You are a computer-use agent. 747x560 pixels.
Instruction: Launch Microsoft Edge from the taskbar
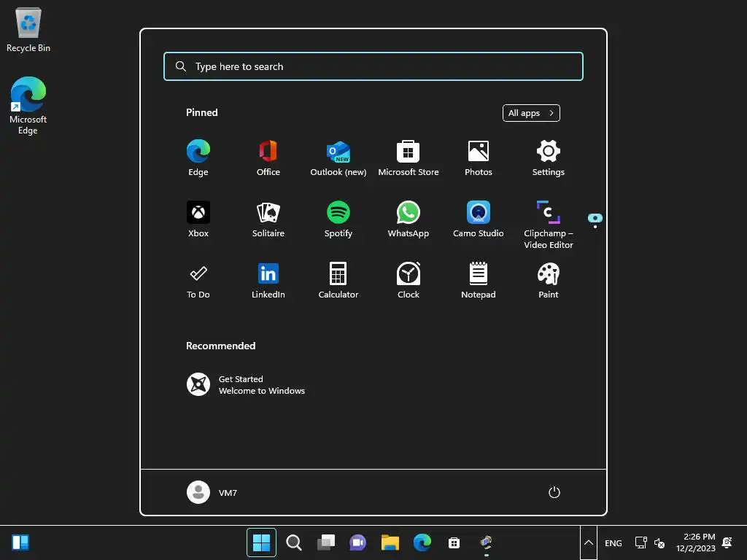coord(422,542)
